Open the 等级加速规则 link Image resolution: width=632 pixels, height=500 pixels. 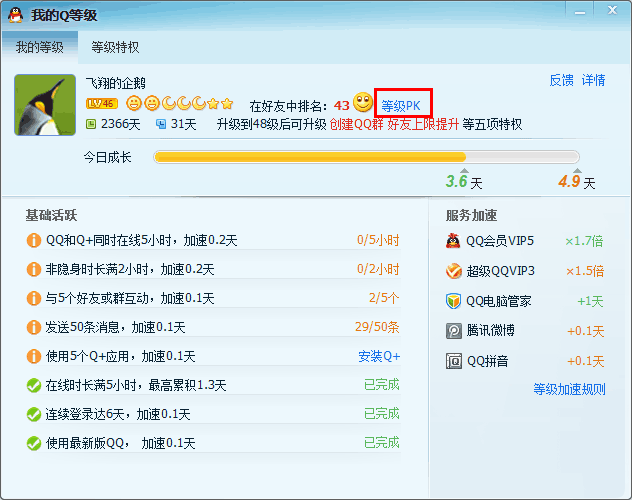[569, 389]
